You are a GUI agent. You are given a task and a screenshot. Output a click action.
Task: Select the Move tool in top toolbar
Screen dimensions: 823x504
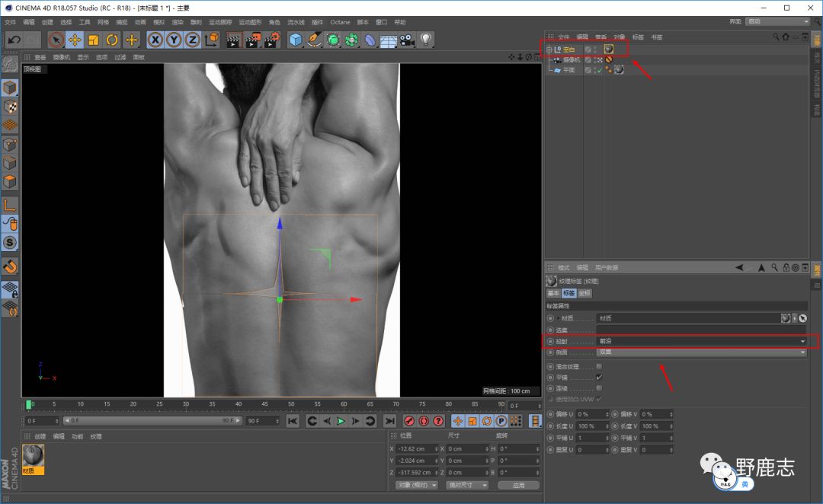pyautogui.click(x=75, y=40)
